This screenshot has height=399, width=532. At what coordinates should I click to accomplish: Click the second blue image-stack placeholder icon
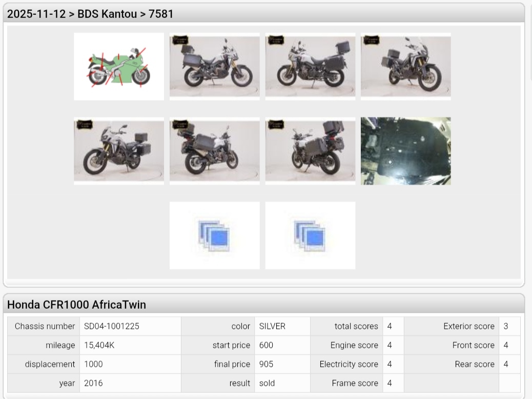point(310,235)
